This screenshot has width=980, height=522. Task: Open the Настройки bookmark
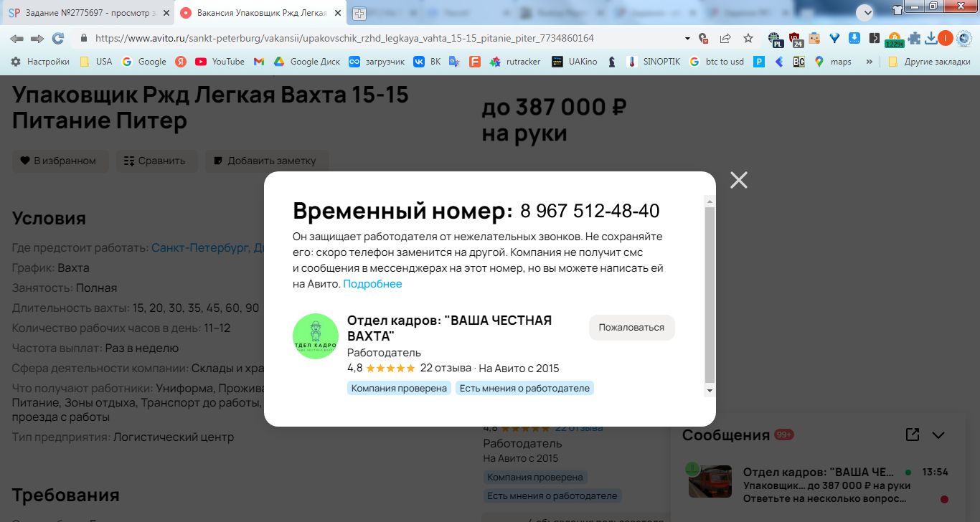pos(40,62)
